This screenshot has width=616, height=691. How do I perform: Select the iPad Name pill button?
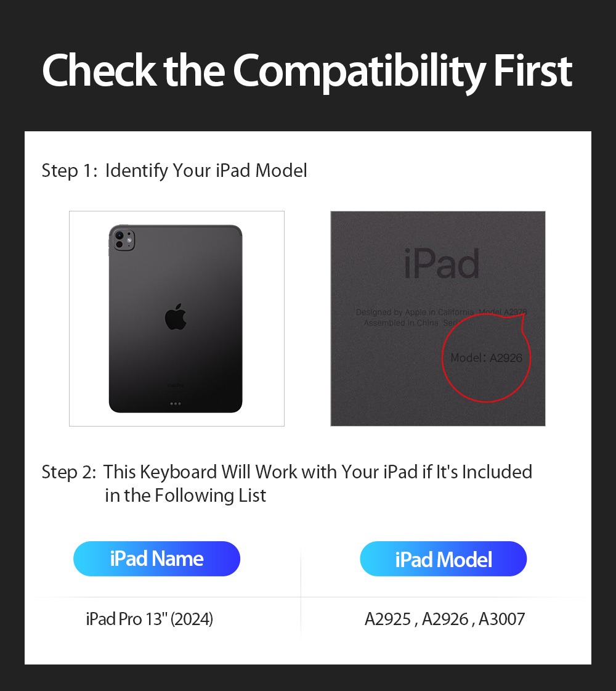click(156, 559)
